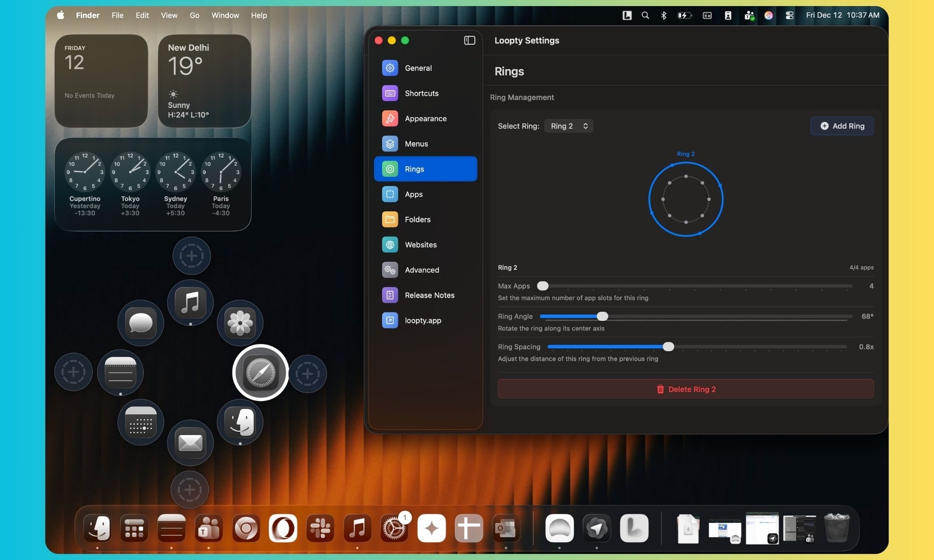The width and height of the screenshot is (934, 560).
Task: Adjust the Ring Spacing slider
Action: 668,347
